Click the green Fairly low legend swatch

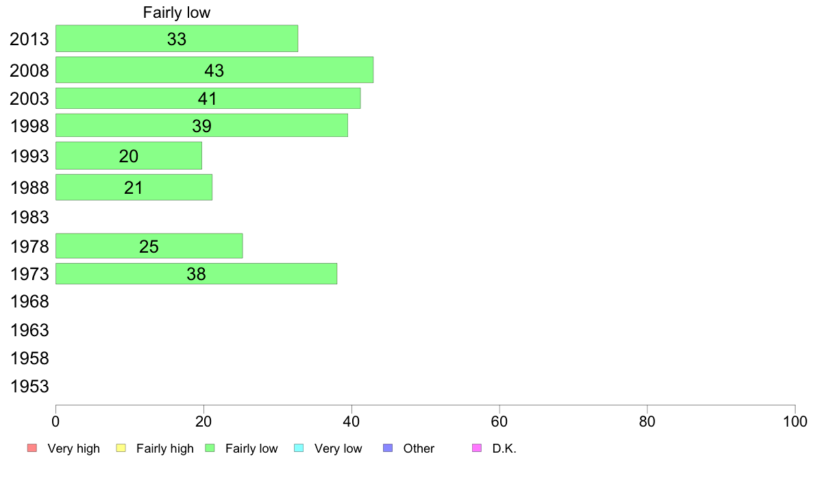(210, 448)
